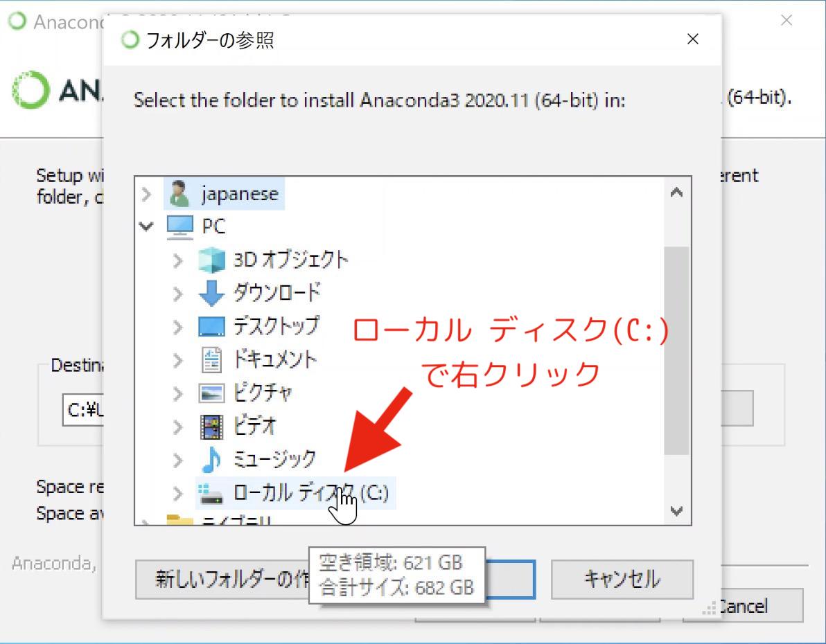
Task: Click the folder list scroll down arrow
Action: (x=677, y=511)
